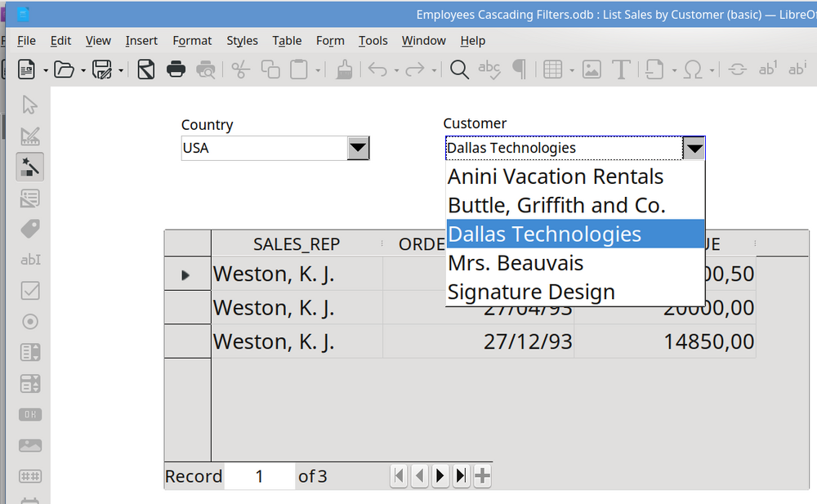This screenshot has width=817, height=504.
Task: Open the File menu
Action: [x=26, y=41]
